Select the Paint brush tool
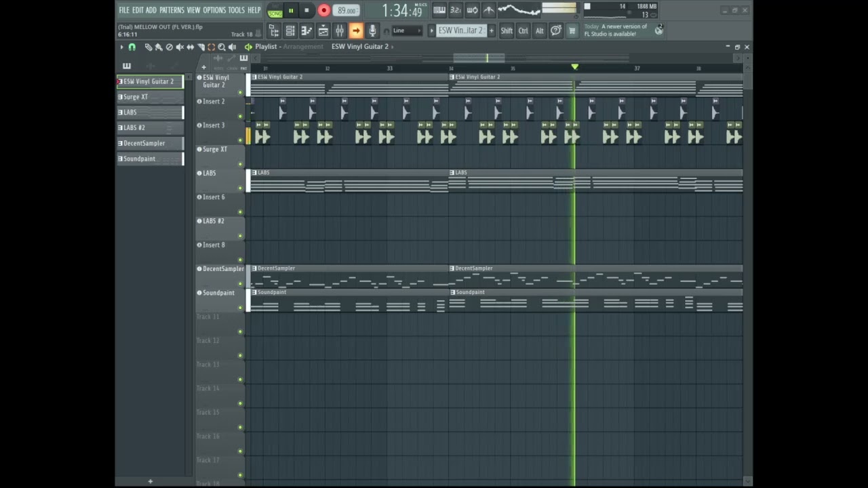The height and width of the screenshot is (488, 868). click(159, 47)
